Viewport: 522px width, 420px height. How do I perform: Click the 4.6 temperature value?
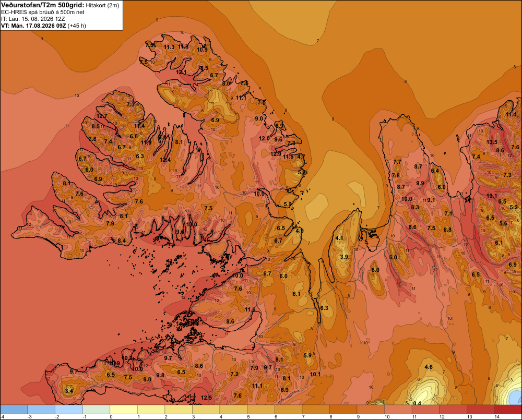(429, 367)
